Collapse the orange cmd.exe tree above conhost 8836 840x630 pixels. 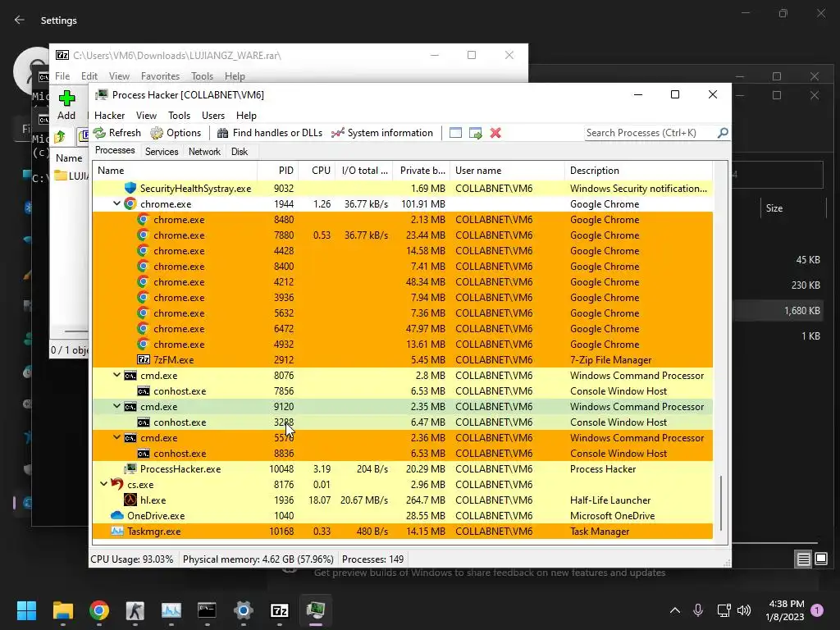(x=116, y=437)
